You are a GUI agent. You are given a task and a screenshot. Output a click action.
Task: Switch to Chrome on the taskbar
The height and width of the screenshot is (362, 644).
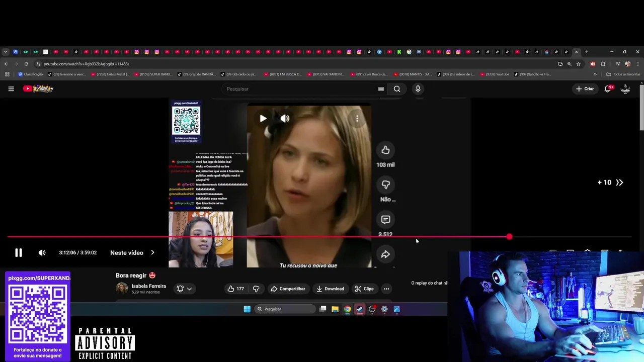(x=347, y=309)
